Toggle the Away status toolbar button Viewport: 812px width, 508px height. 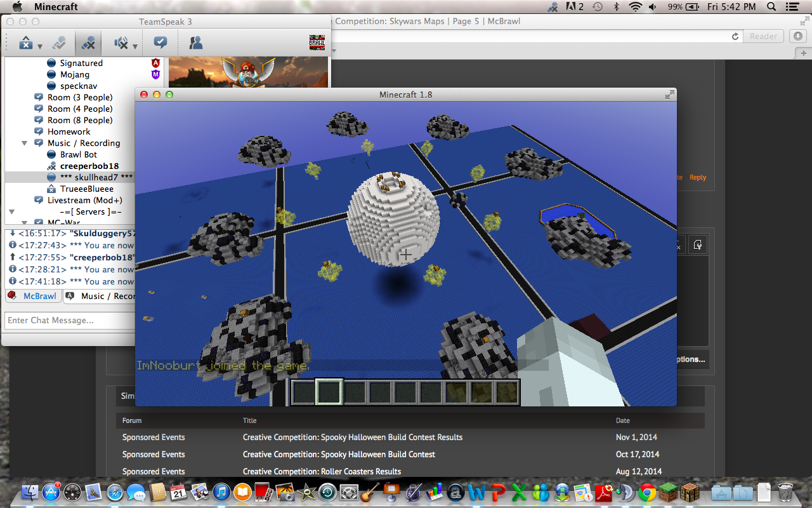coord(25,43)
